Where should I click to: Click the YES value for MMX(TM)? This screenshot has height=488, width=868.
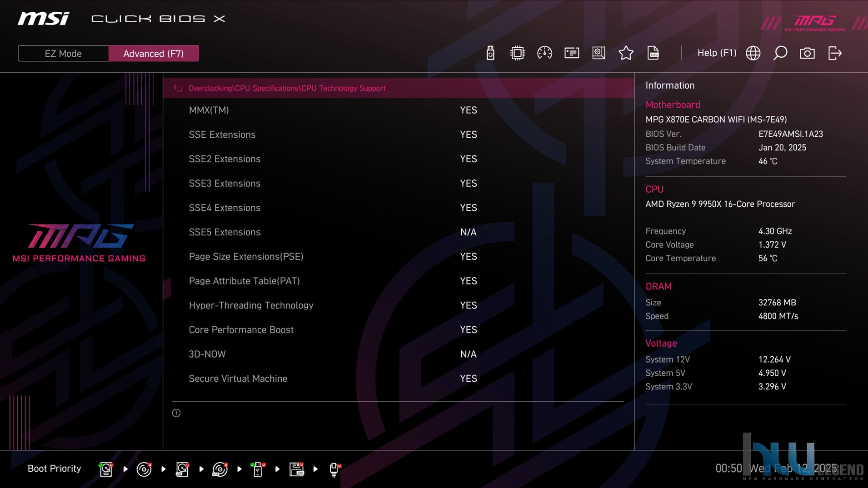pyautogui.click(x=468, y=110)
